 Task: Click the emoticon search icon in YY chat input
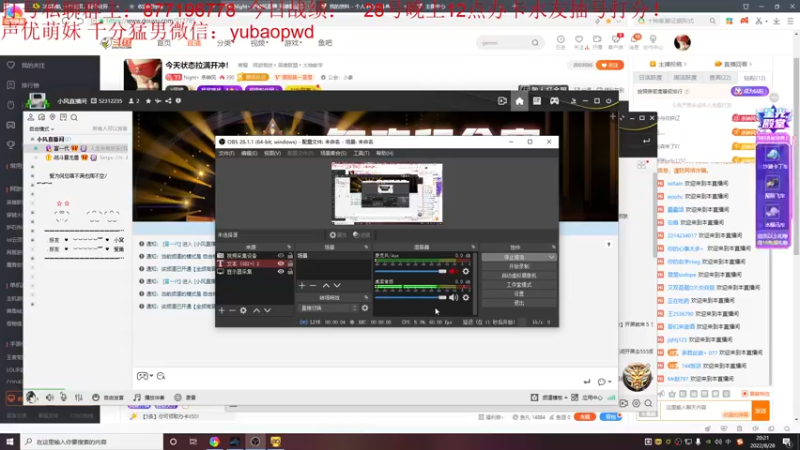[x=161, y=376]
